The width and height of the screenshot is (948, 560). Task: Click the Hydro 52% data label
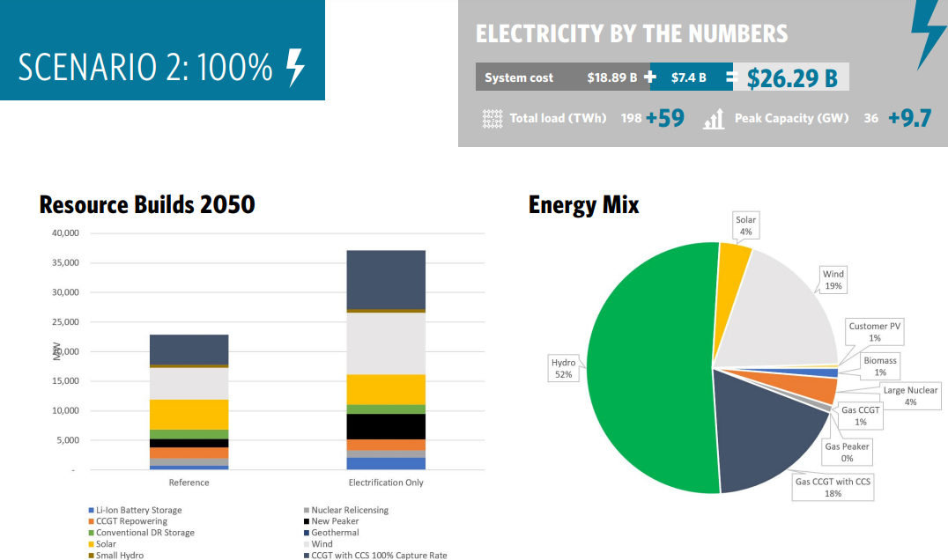coord(563,369)
